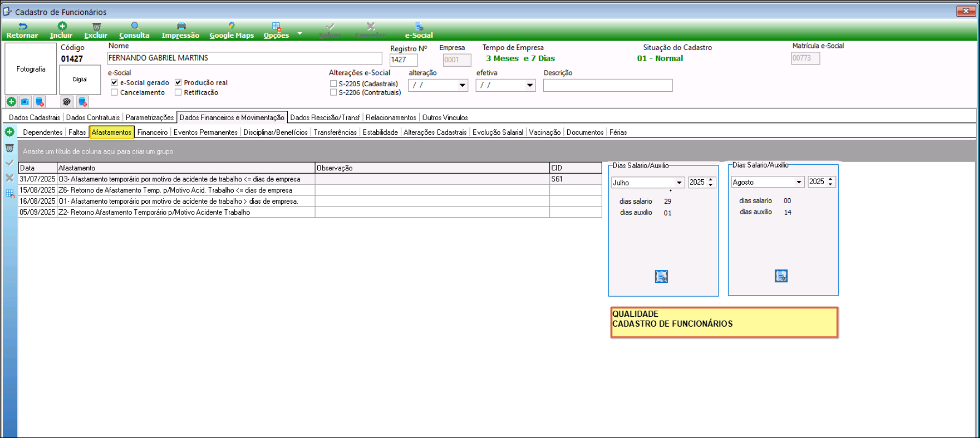
Task: Open Disciplinar/Benefícios sub-tab
Action: (x=276, y=132)
